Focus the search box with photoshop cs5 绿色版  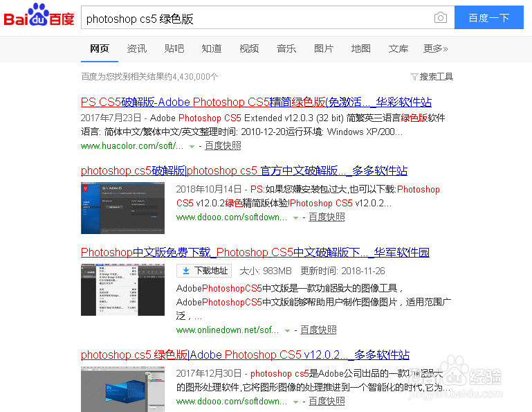coord(268,17)
